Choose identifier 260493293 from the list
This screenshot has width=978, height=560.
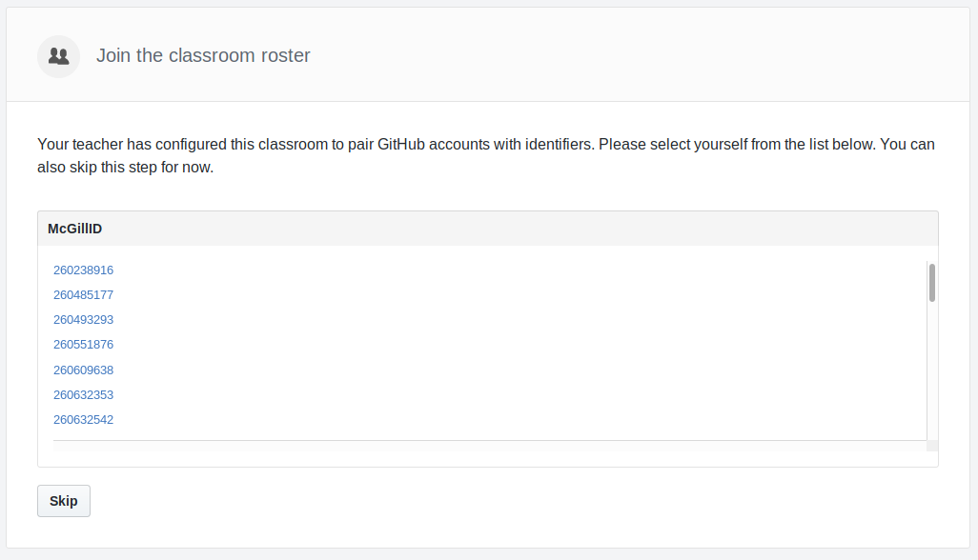(84, 320)
